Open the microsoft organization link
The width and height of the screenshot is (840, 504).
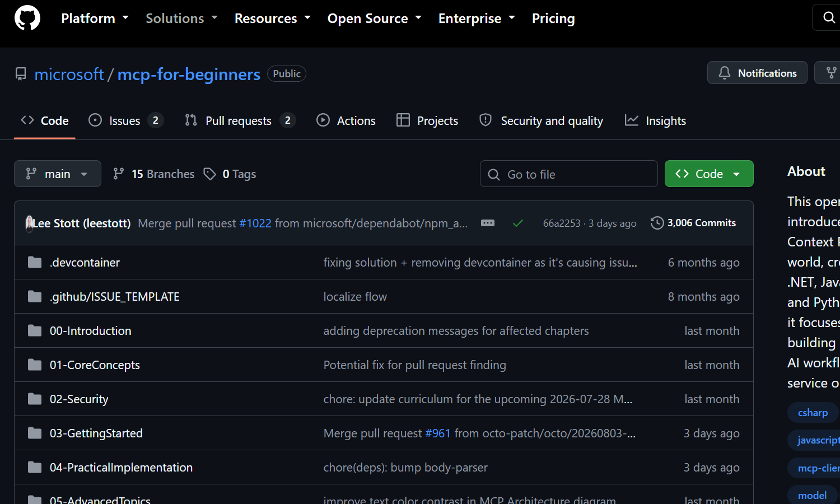click(69, 74)
